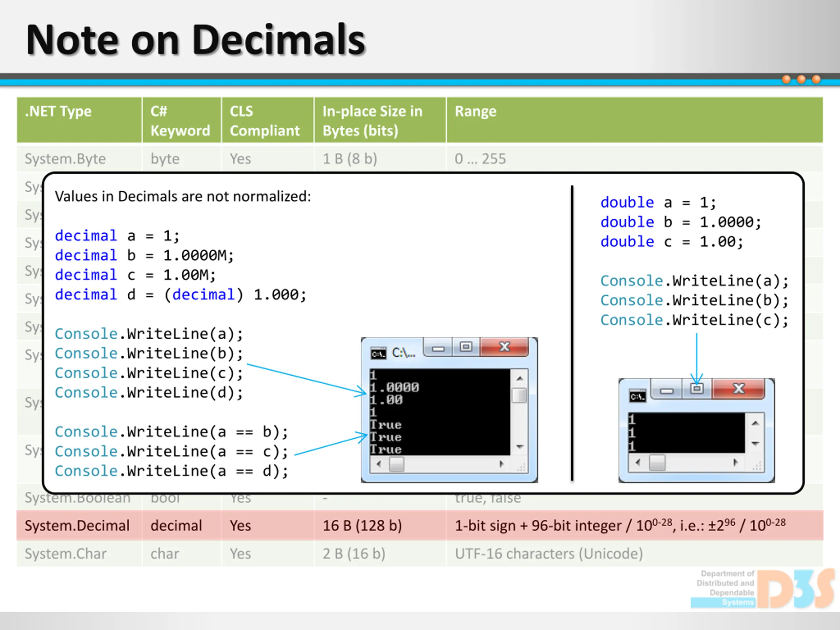Click 'Console.WriteLine(a == c);' code line
Image resolution: width=840 pixels, height=630 pixels.
click(171, 451)
